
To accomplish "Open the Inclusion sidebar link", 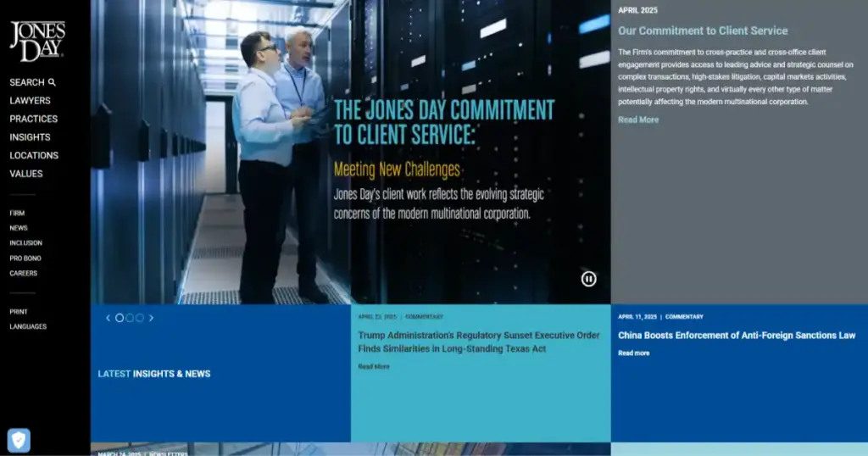I will coord(25,243).
